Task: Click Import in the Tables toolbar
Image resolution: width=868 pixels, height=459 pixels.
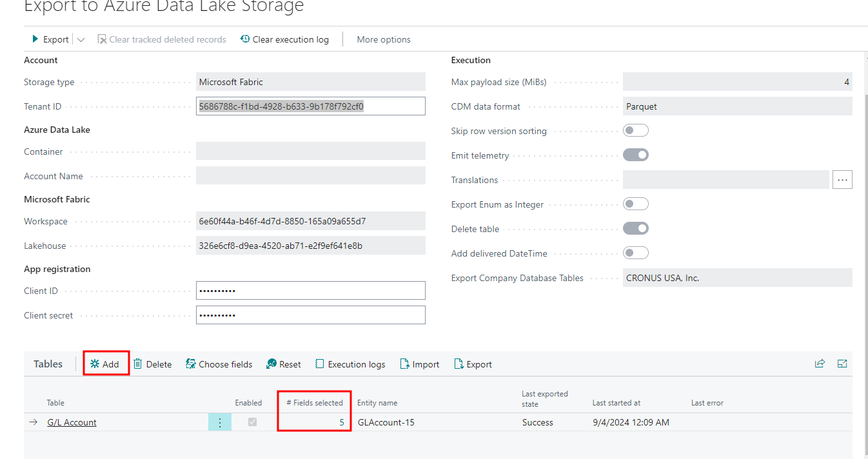Action: [420, 364]
